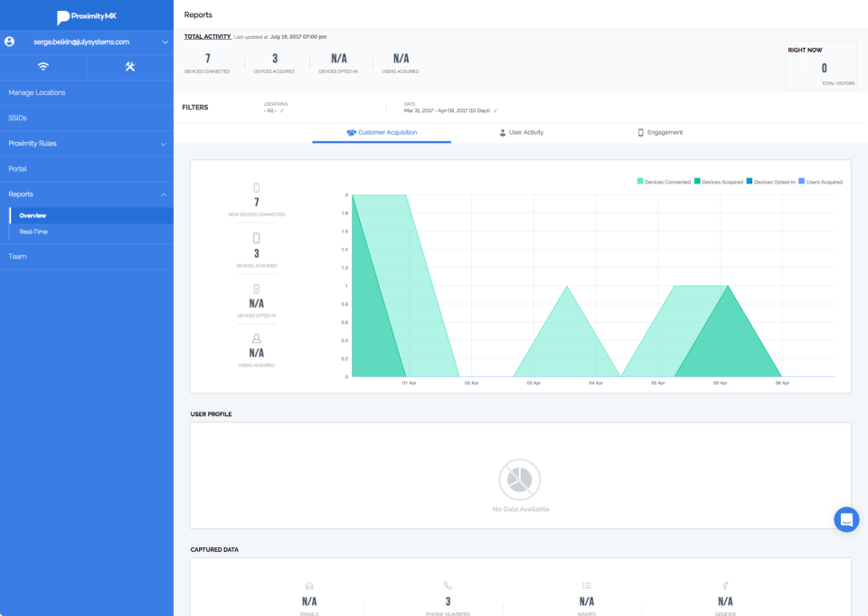Collapse the Reports section chevron
The width and height of the screenshot is (868, 616).
click(x=164, y=194)
